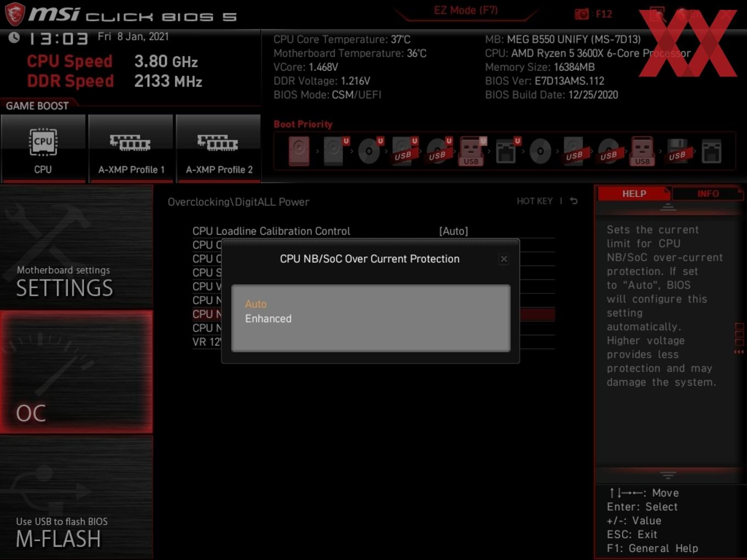747x560 pixels.
Task: Enable A-XMP Profile 1
Action: (x=131, y=148)
